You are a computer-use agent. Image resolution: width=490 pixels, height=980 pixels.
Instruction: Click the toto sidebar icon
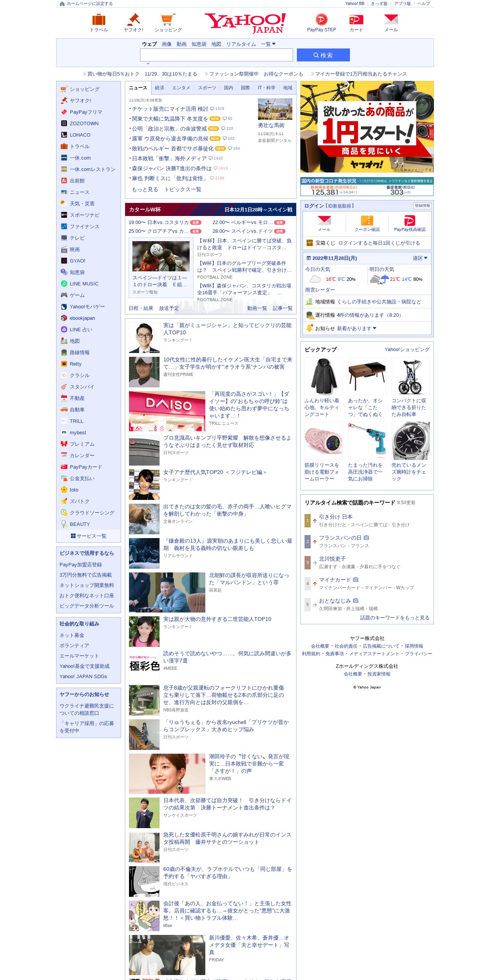click(x=64, y=490)
